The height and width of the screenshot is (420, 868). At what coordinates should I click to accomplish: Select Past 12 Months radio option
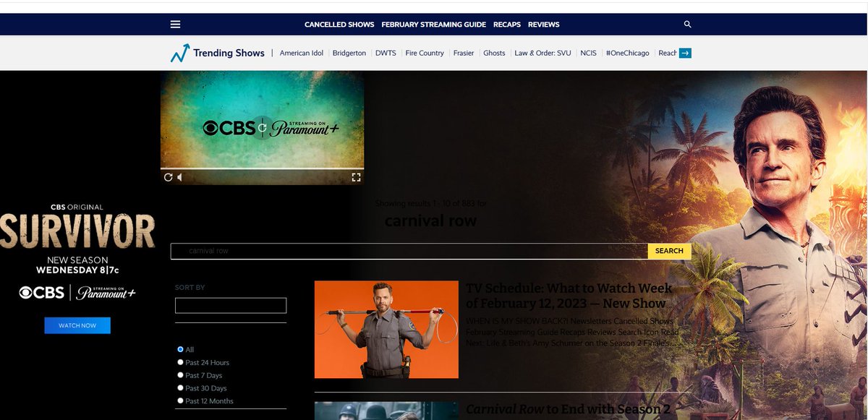[x=180, y=400]
